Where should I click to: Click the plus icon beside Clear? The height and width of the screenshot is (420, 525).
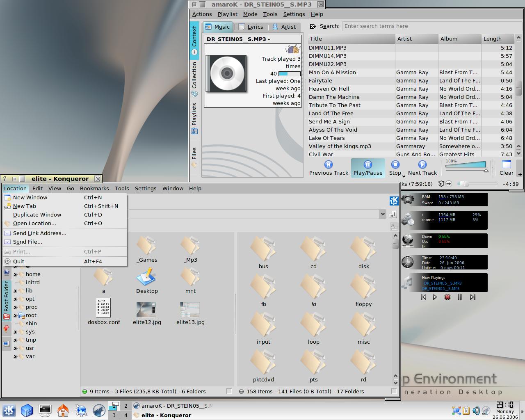click(520, 174)
